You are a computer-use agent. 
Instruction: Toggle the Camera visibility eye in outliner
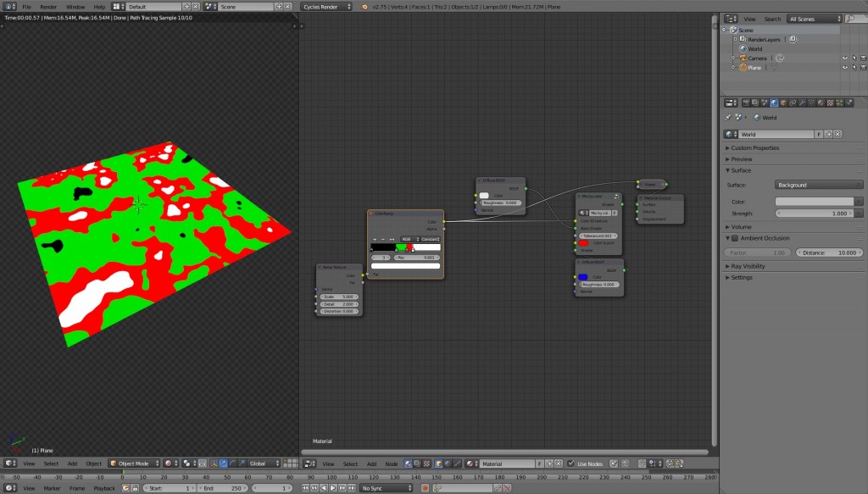pyautogui.click(x=845, y=58)
